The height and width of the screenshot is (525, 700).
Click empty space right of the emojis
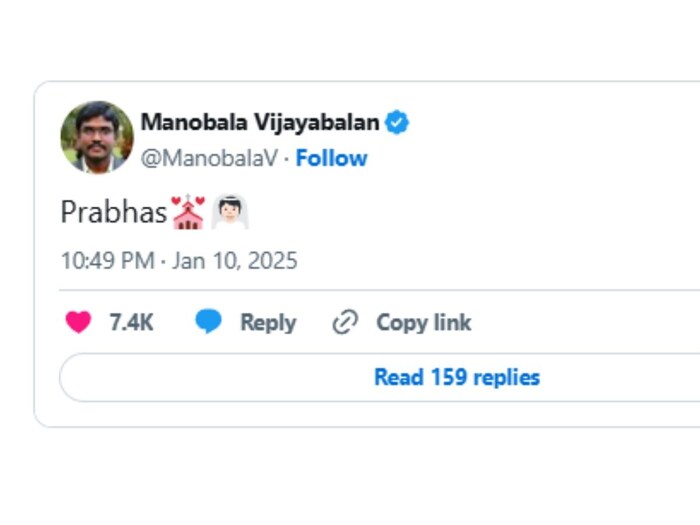[450, 212]
